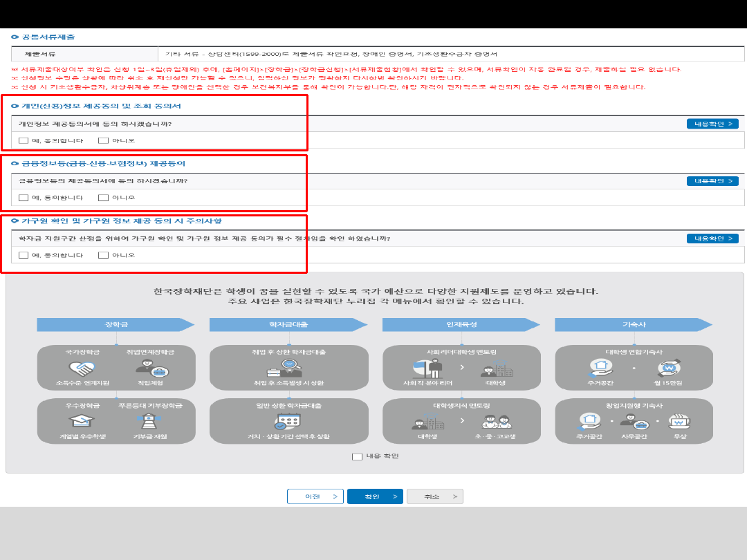Click the 푸른등대 기부장학금 lighthouse icon
The image size is (747, 560).
pyautogui.click(x=149, y=420)
